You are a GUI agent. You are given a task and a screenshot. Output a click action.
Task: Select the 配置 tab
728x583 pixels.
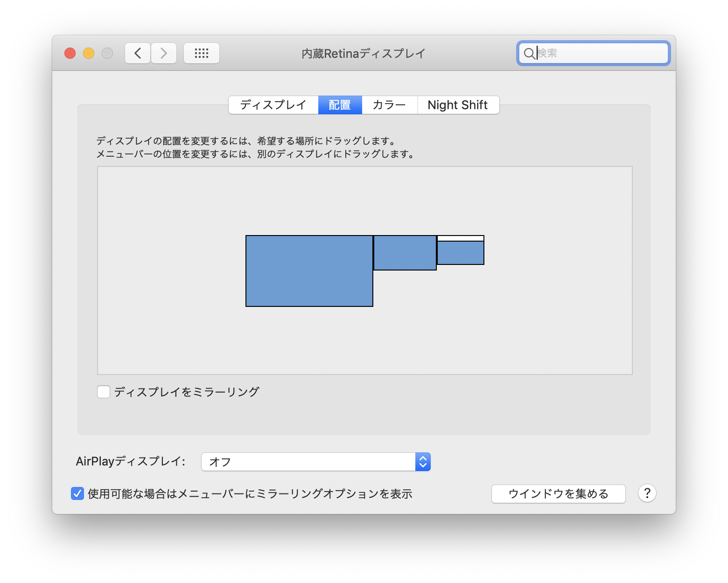[x=340, y=105]
